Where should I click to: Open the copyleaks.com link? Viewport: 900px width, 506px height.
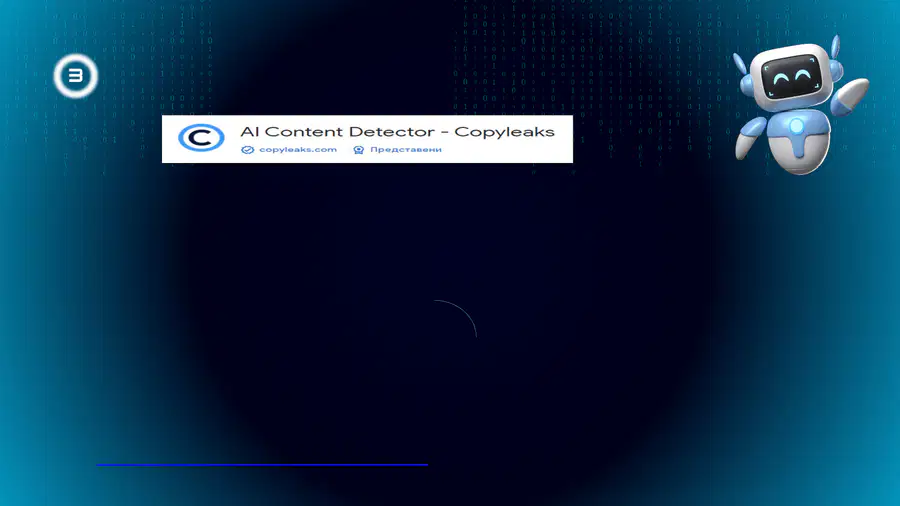click(x=298, y=150)
